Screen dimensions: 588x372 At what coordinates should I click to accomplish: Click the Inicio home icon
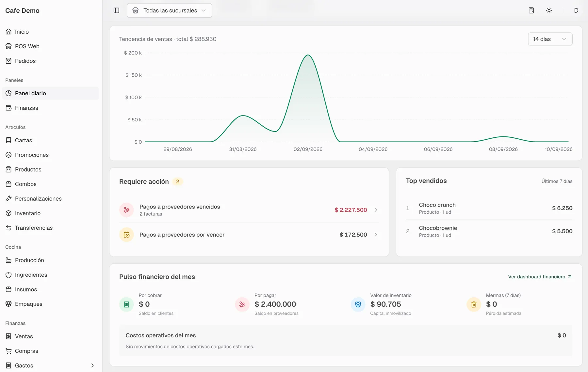(8, 32)
